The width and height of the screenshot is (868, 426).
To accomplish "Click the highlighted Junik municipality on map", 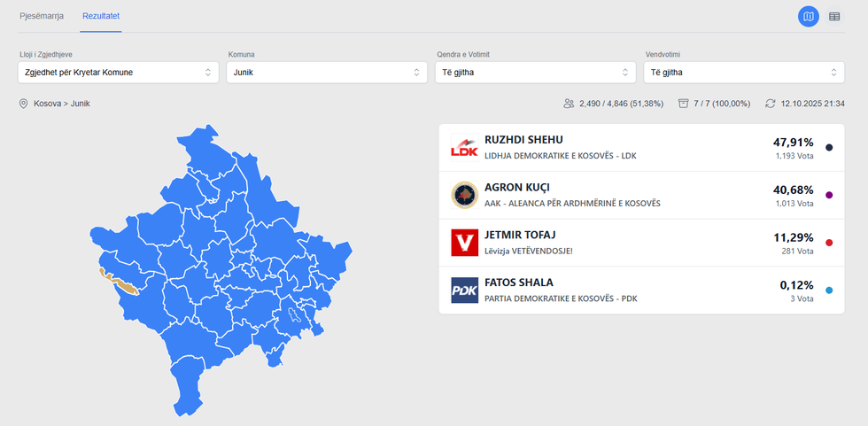I will pyautogui.click(x=126, y=285).
